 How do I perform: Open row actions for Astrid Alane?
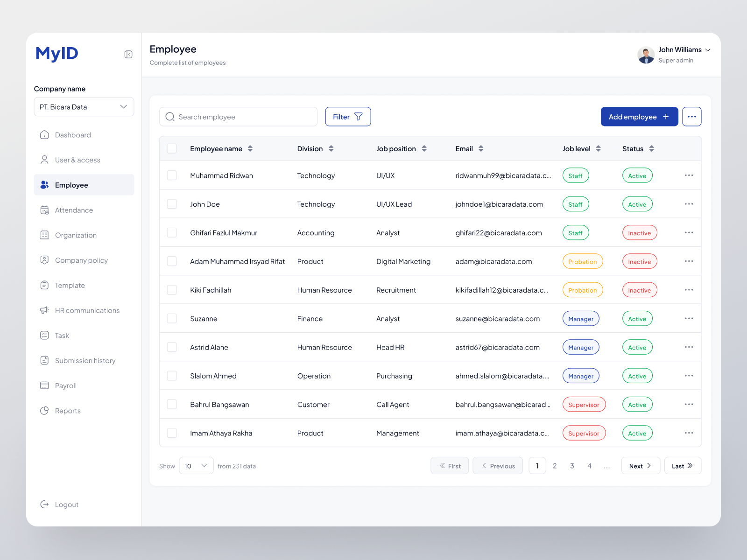[x=689, y=347]
